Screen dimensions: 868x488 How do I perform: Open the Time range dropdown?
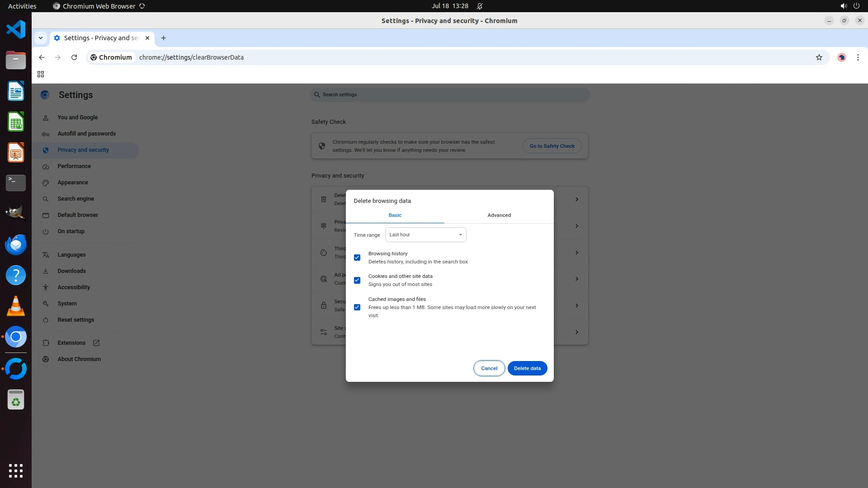click(x=425, y=235)
